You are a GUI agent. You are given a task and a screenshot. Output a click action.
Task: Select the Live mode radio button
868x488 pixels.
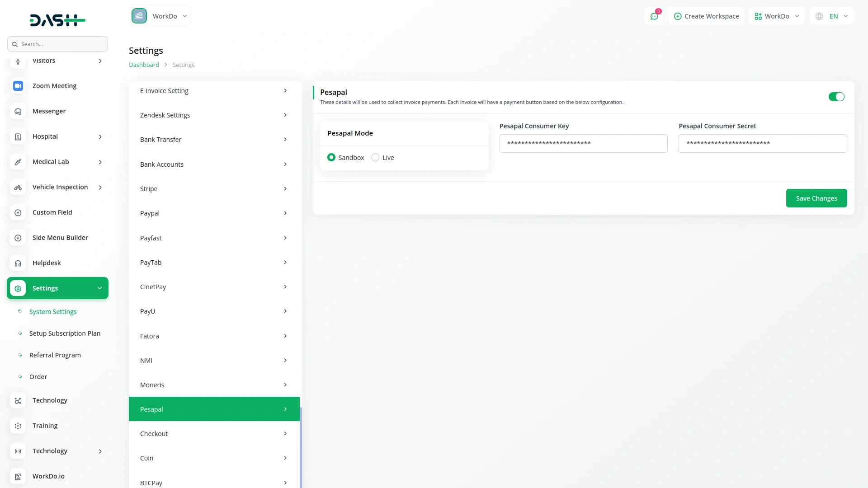coord(375,157)
